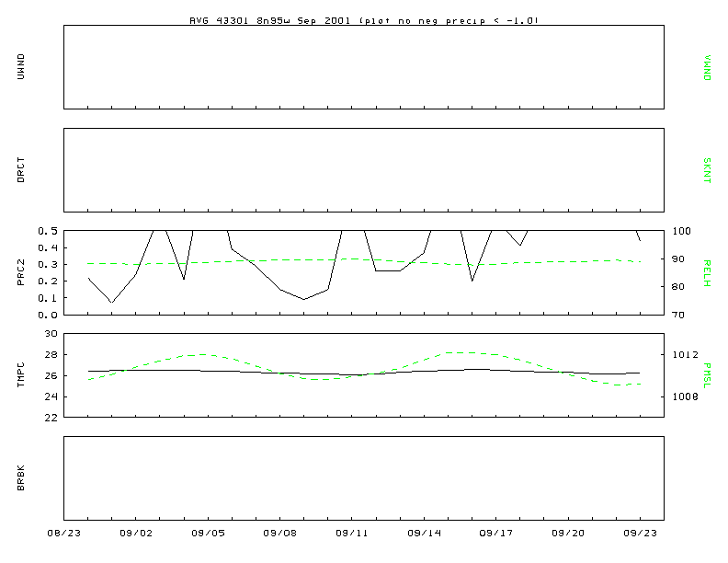Click the empty DRCT/SKNT plot panel

click(x=364, y=170)
